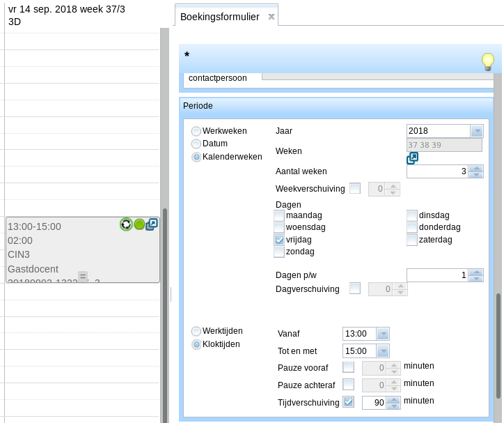Viewport: 504px width, 423px height.
Task: Enable the Pauze vooraf checkbox
Action: coord(349,367)
